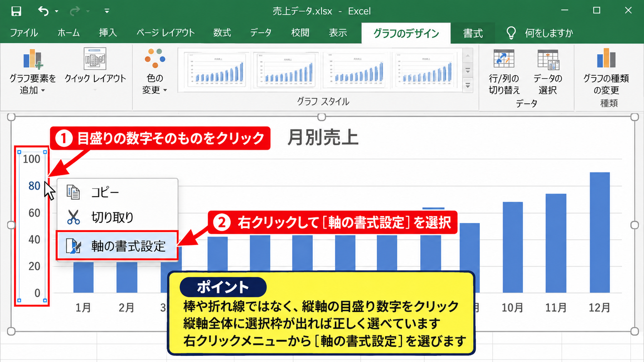The width and height of the screenshot is (644, 362).
Task: Apply the second chart style thumbnail
Action: 286,71
